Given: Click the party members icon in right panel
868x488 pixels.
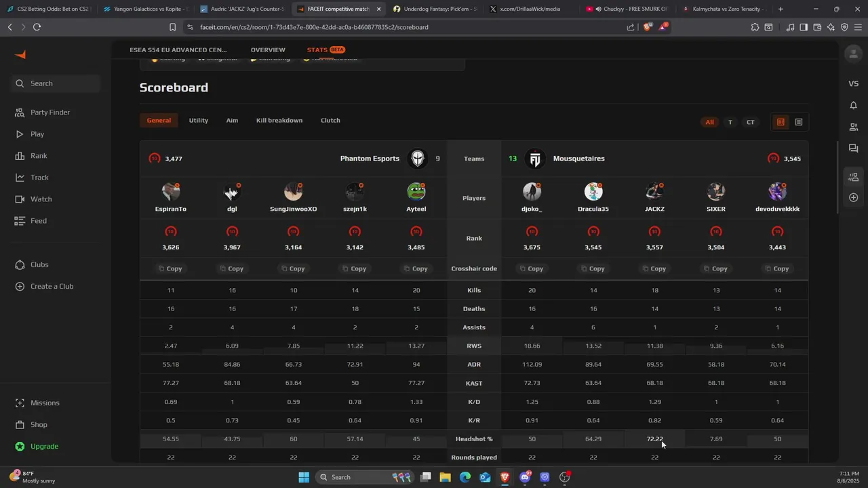Looking at the screenshot, I should click(853, 178).
